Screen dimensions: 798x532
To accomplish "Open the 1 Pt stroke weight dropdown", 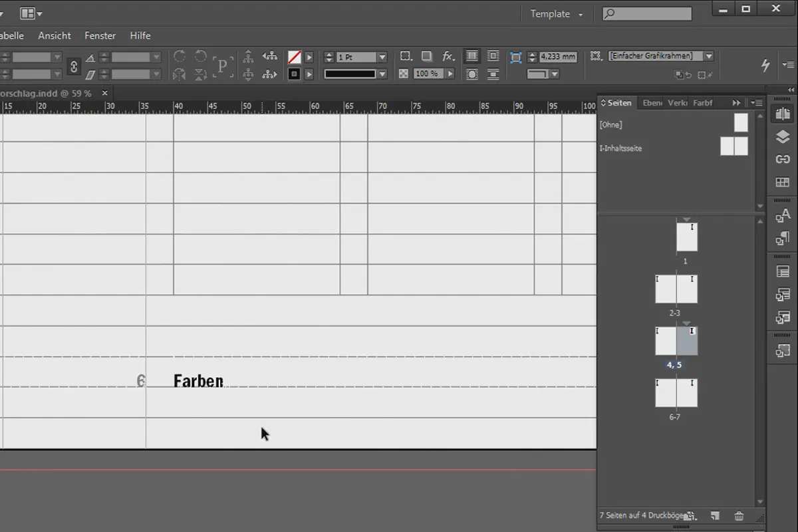I will (382, 57).
